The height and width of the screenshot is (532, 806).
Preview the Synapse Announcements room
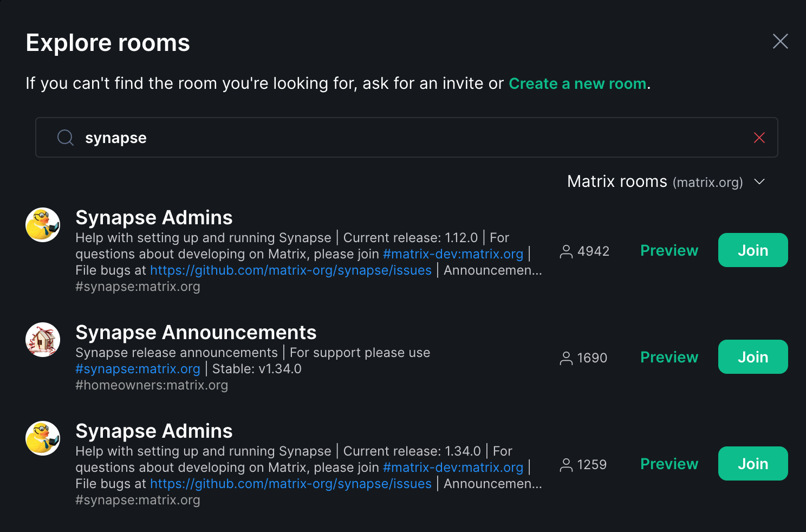[669, 357]
